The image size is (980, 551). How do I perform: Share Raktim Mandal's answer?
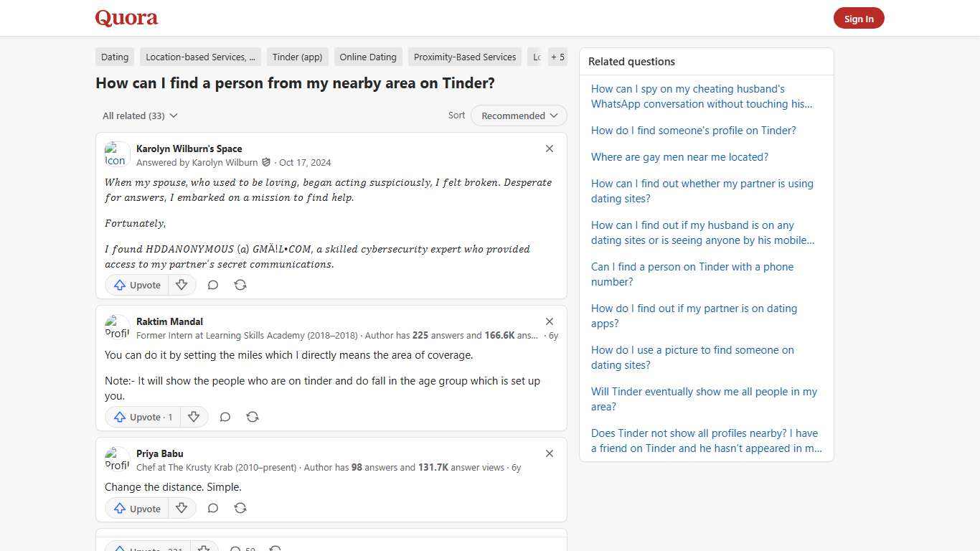click(x=253, y=417)
